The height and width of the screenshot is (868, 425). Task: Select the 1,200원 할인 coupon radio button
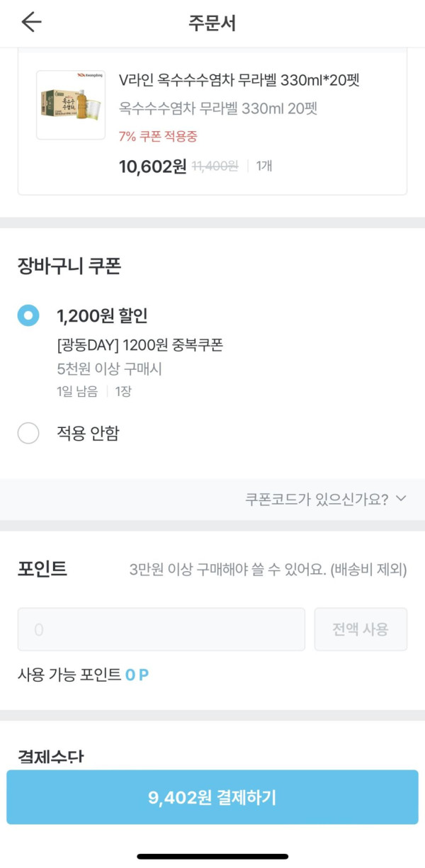click(28, 316)
